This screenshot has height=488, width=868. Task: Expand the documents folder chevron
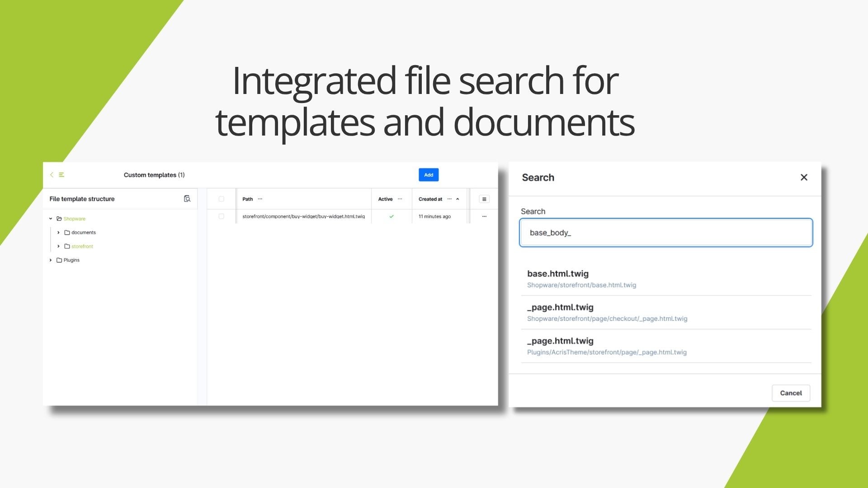(58, 233)
